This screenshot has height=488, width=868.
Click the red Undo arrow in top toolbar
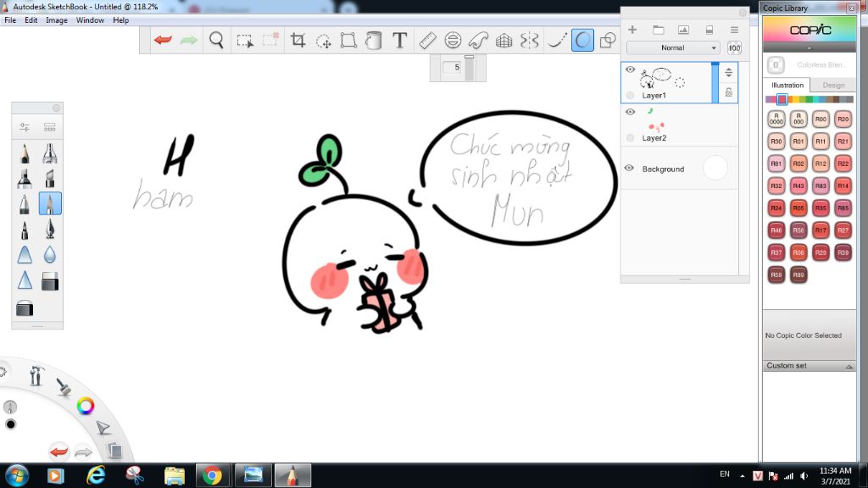coord(163,40)
